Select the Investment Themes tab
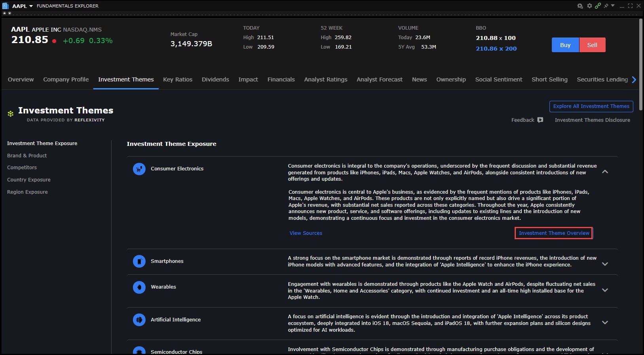The width and height of the screenshot is (644, 355). point(126,79)
